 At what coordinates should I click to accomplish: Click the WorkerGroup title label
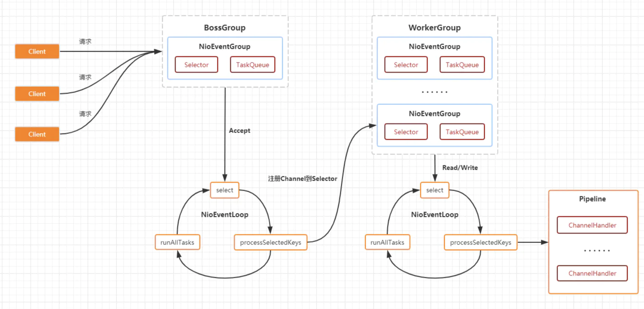tap(434, 28)
